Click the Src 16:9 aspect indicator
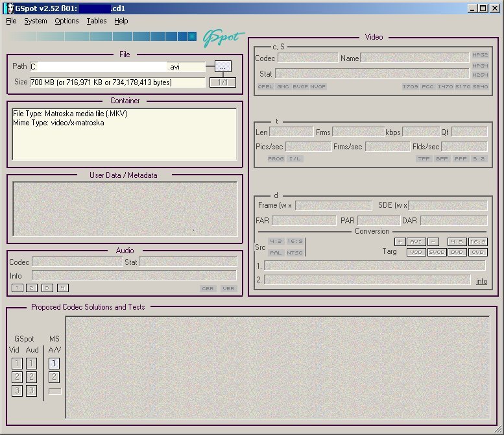 point(294,242)
